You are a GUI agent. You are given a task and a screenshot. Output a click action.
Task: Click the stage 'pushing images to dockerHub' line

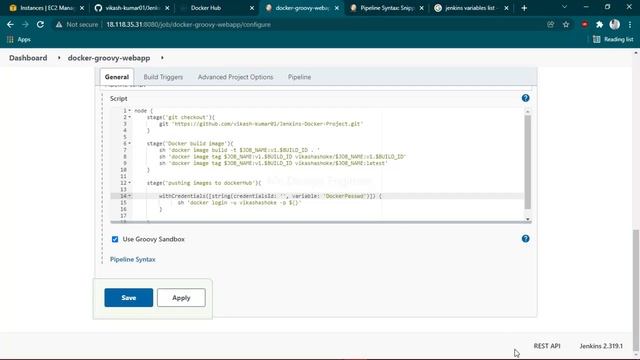[x=204, y=182]
